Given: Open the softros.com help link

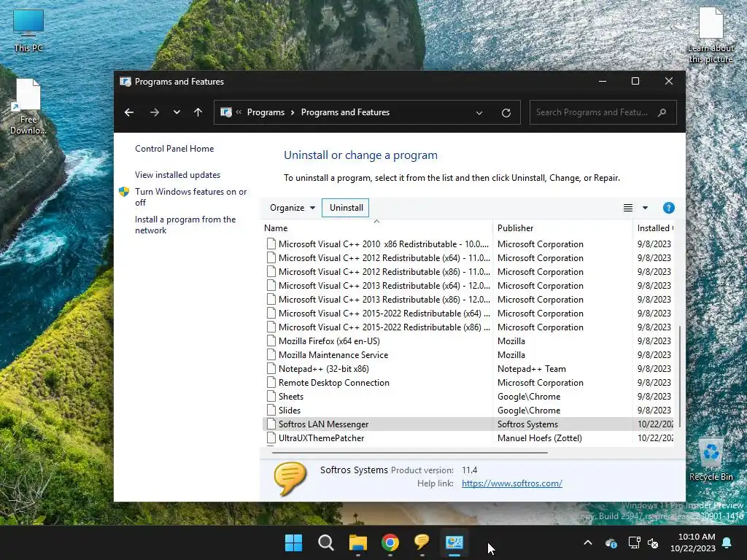Looking at the screenshot, I should [x=511, y=483].
